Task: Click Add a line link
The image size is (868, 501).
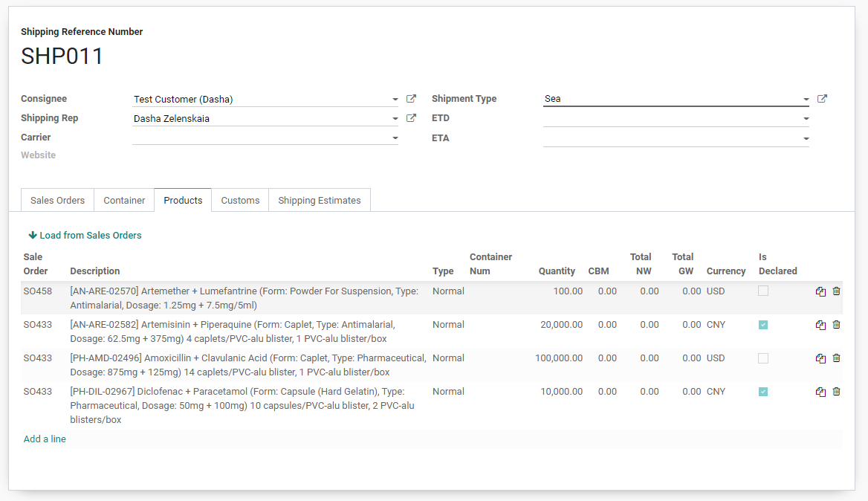Action: point(45,439)
